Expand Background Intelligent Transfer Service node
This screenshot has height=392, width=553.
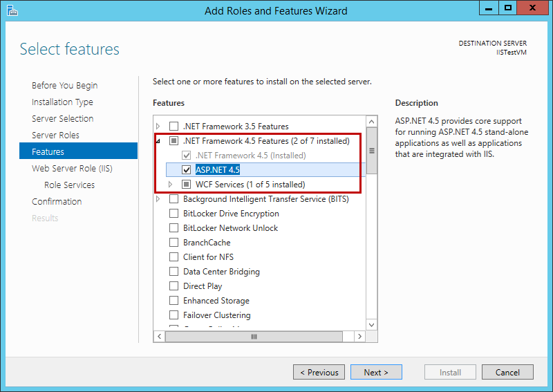pos(158,199)
